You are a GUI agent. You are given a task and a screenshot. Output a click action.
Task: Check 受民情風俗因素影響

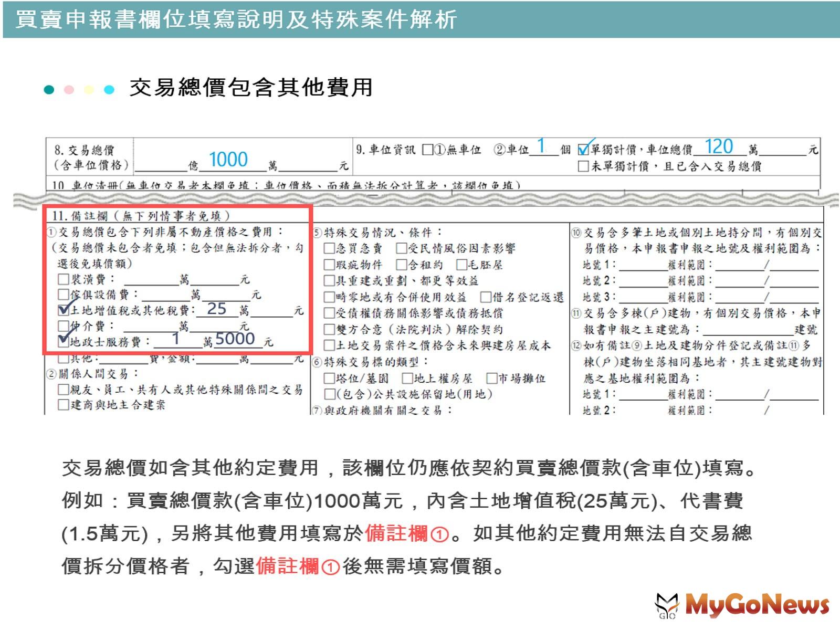click(x=402, y=249)
